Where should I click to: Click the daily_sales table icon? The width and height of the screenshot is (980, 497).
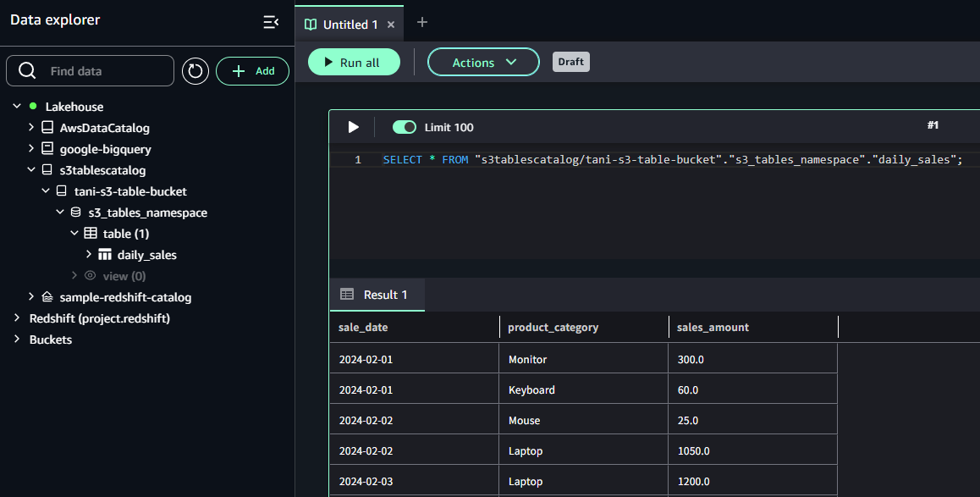[x=105, y=255]
